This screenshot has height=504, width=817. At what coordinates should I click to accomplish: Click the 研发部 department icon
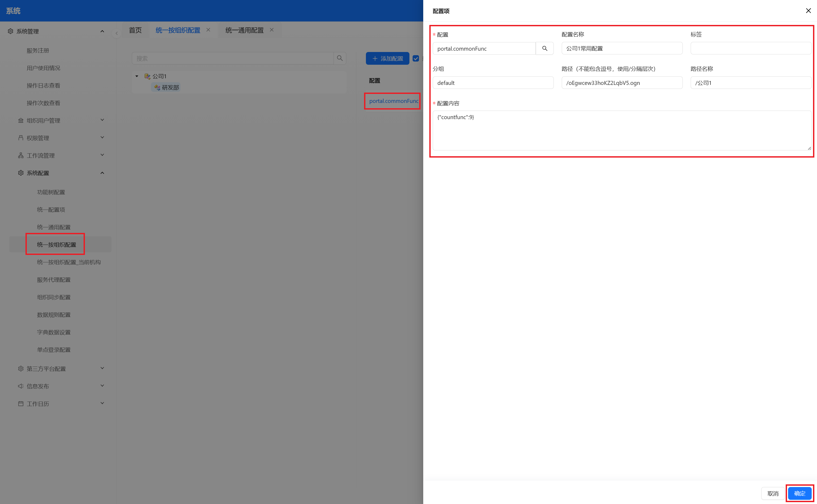coord(157,87)
